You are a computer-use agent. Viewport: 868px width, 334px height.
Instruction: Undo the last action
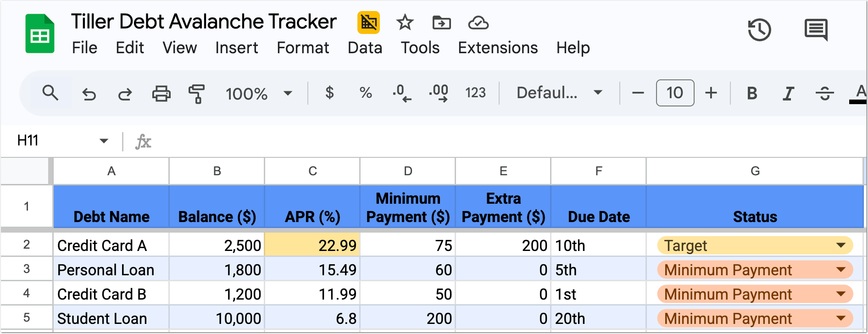click(x=89, y=94)
